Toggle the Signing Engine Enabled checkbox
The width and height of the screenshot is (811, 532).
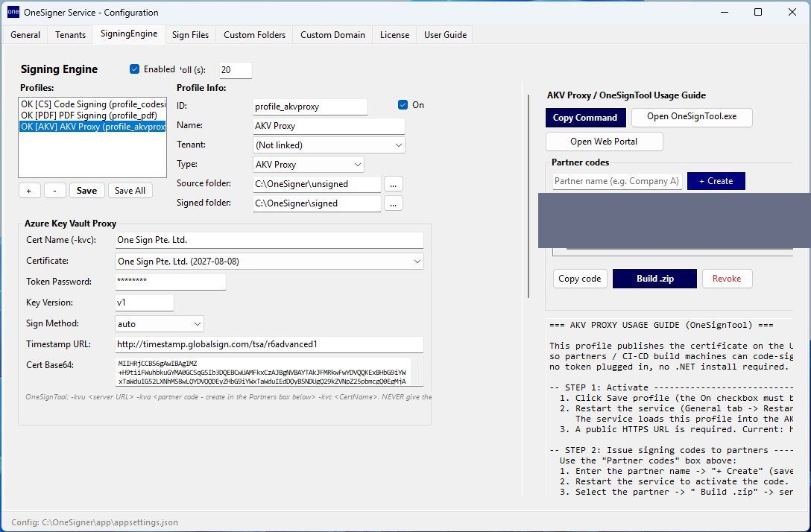click(x=134, y=69)
